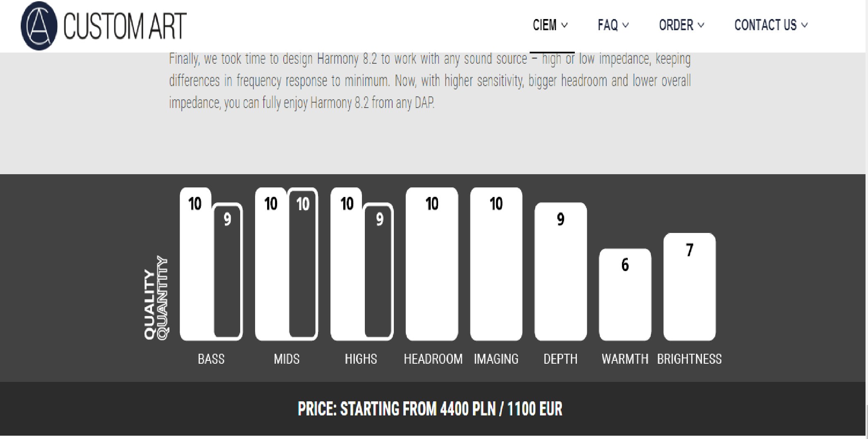Click the Brightness rating bar showing 7
868x439 pixels.
[x=689, y=287]
